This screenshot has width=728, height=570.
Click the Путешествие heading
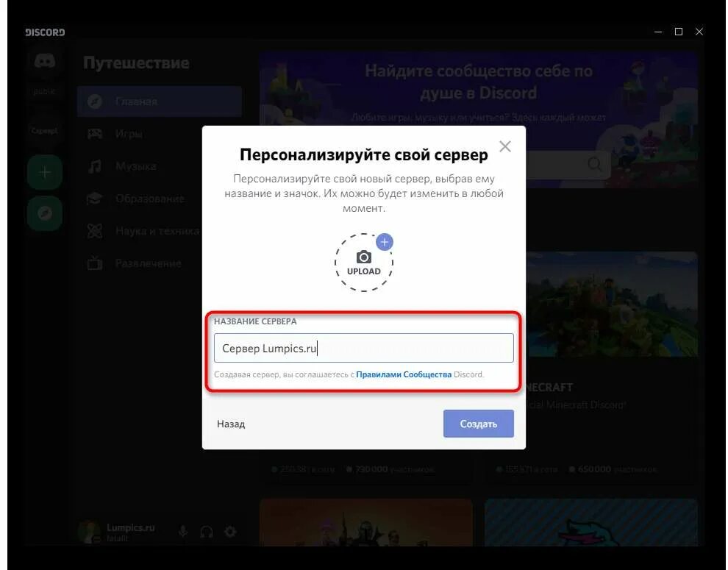click(137, 63)
